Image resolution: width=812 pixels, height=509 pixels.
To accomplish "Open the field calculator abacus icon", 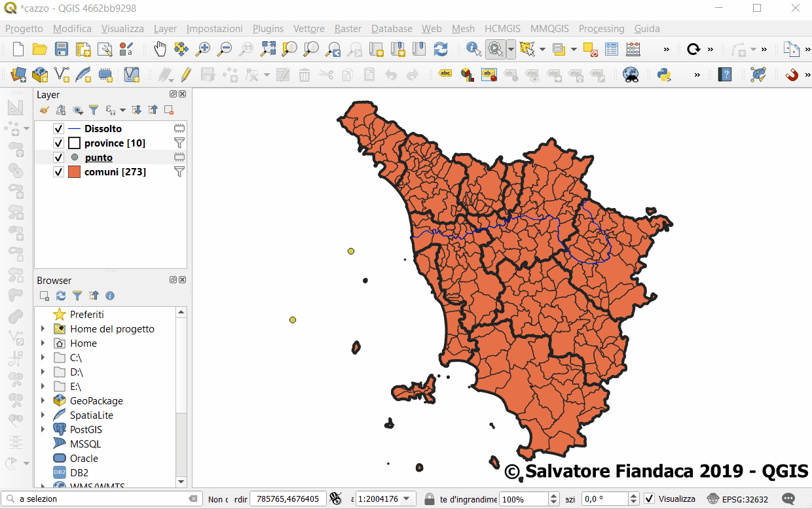I will pyautogui.click(x=633, y=49).
